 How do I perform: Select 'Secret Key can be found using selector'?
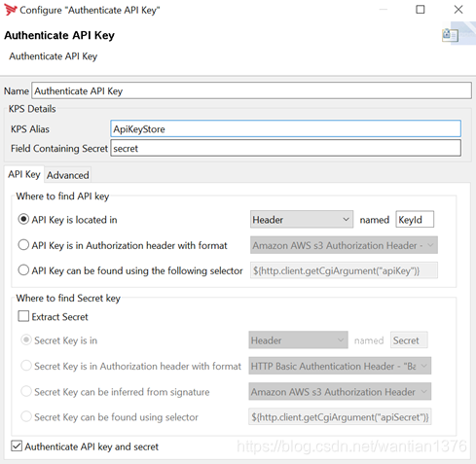pyautogui.click(x=26, y=416)
